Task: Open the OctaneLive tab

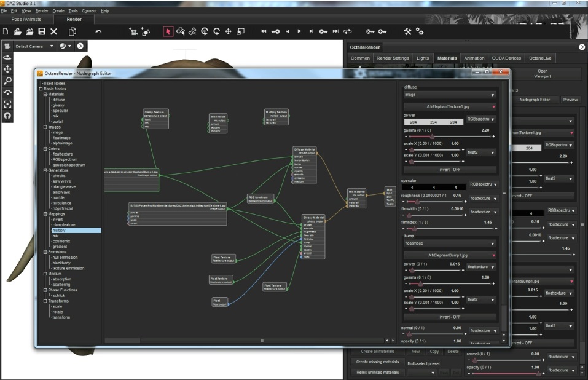Action: pos(540,58)
